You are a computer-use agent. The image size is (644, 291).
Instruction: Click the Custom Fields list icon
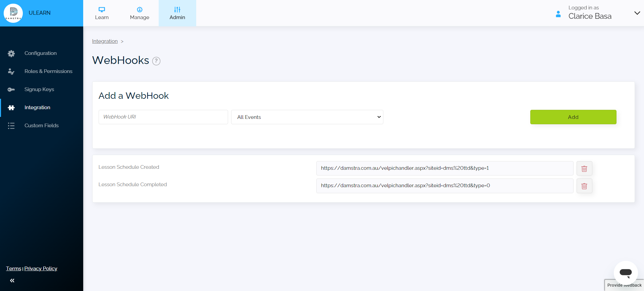(11, 126)
